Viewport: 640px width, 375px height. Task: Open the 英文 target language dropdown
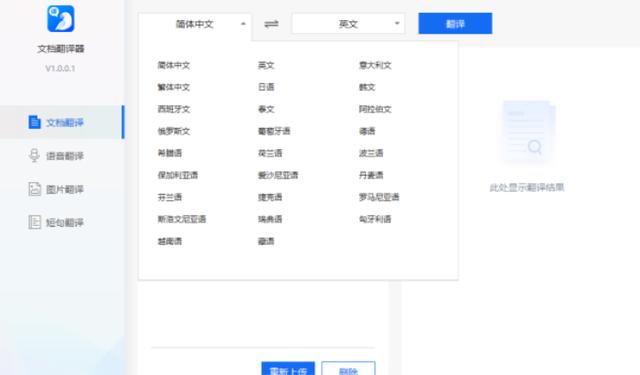pos(348,24)
